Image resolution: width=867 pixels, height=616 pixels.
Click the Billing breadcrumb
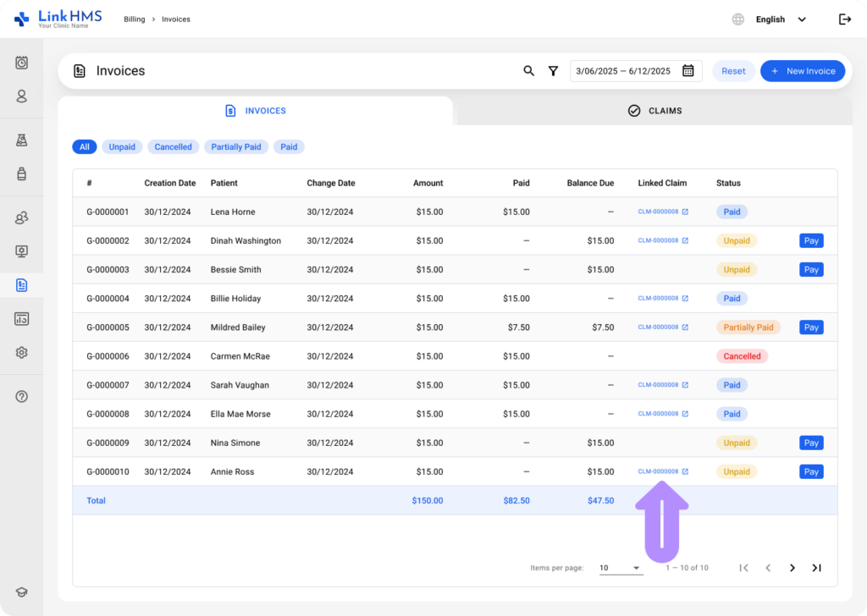(135, 19)
